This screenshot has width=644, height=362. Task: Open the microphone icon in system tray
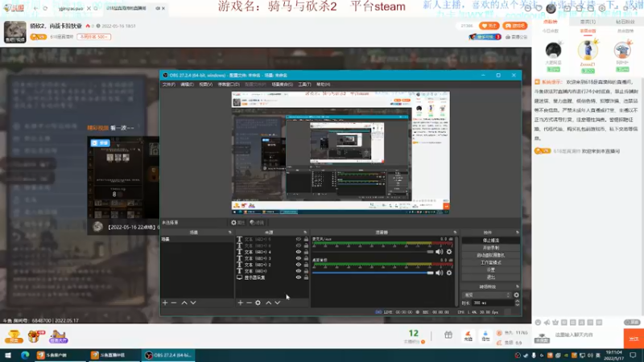pos(534,355)
